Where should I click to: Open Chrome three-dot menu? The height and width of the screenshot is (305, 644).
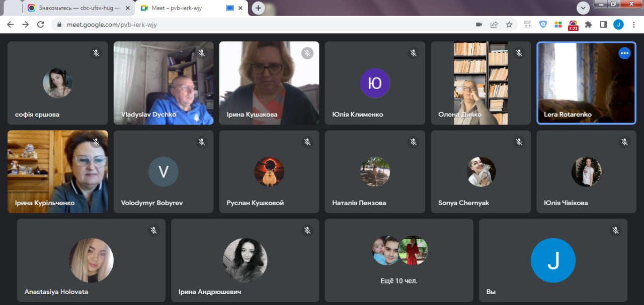[x=633, y=24]
